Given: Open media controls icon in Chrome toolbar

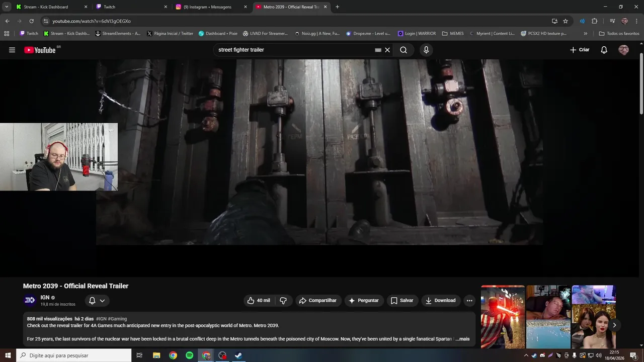Looking at the screenshot, I should [x=612, y=21].
